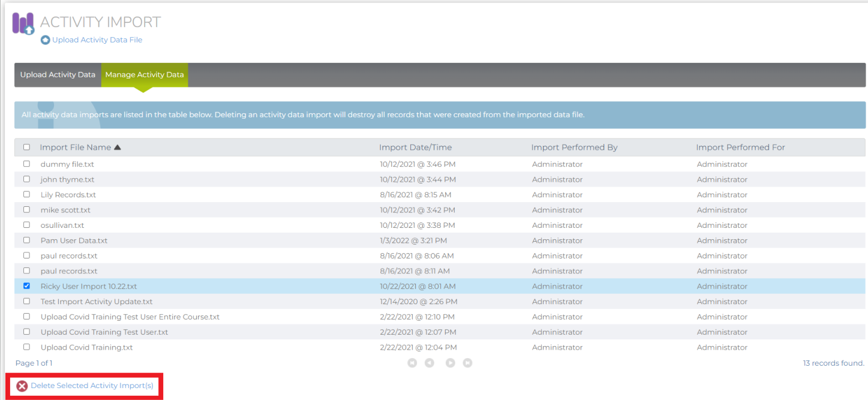Click file name john thyme.txt

(67, 180)
